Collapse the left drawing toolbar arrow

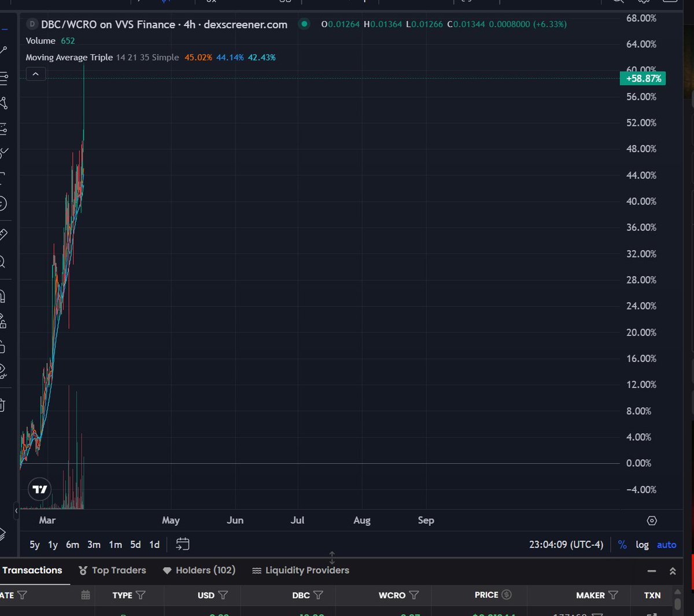tap(16, 511)
